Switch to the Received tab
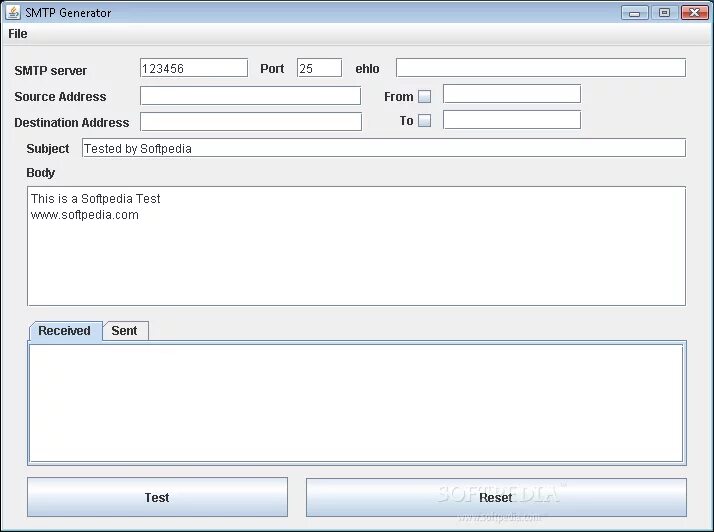 pyautogui.click(x=65, y=331)
